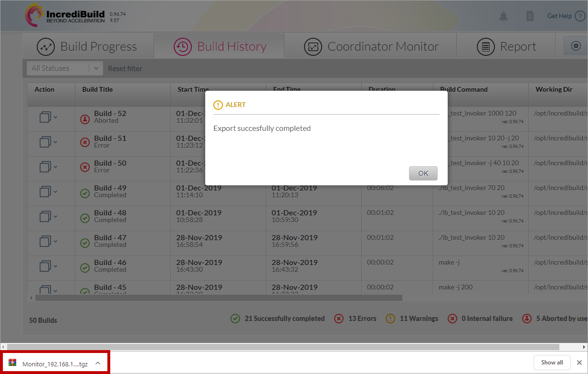Viewport: 588px width, 374px height.
Task: Open the settings gear button
Action: point(576,46)
